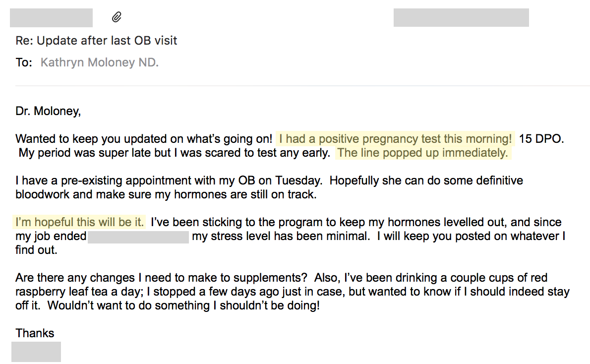Click the subject line Re: Update after last OB visit

96,41
